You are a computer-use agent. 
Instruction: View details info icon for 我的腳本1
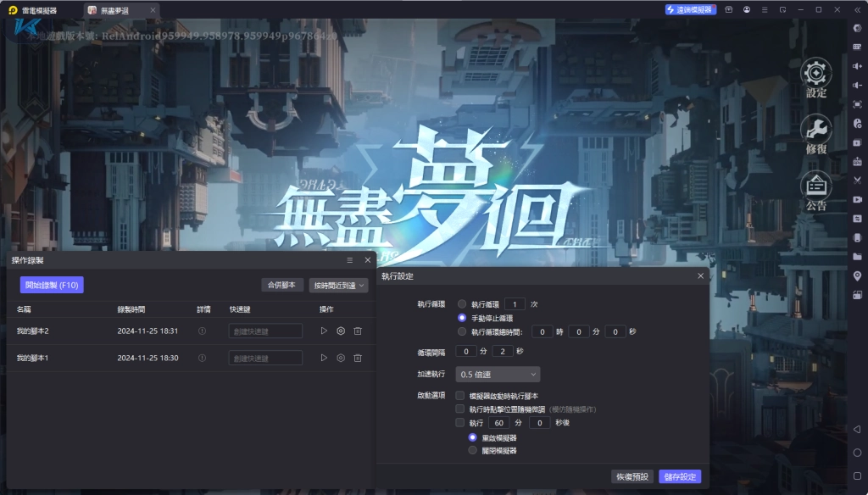[202, 358]
